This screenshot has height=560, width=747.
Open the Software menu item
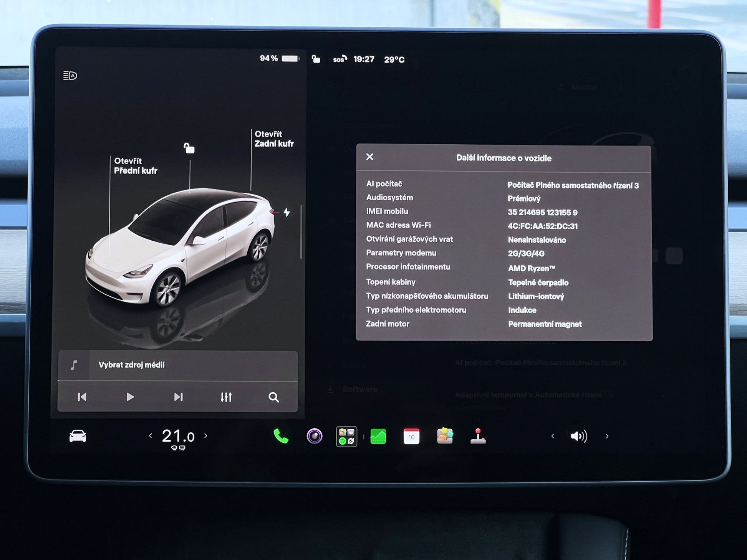click(360, 389)
